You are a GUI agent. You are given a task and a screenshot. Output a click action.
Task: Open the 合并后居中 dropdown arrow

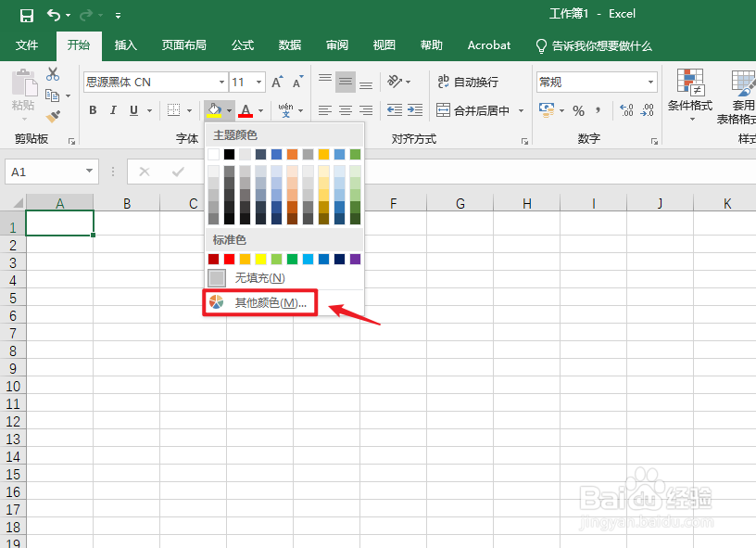coord(522,110)
